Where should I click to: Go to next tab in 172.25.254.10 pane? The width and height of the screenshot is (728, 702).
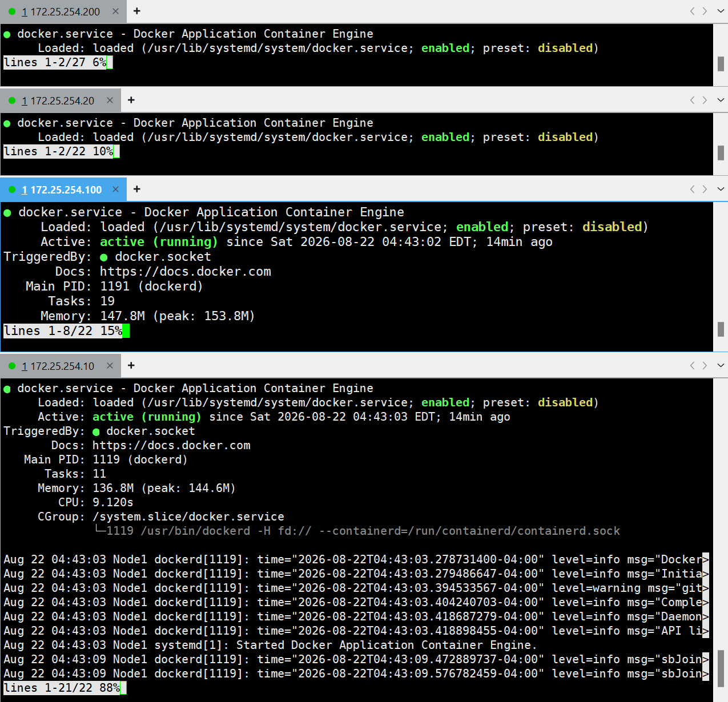pyautogui.click(x=705, y=365)
